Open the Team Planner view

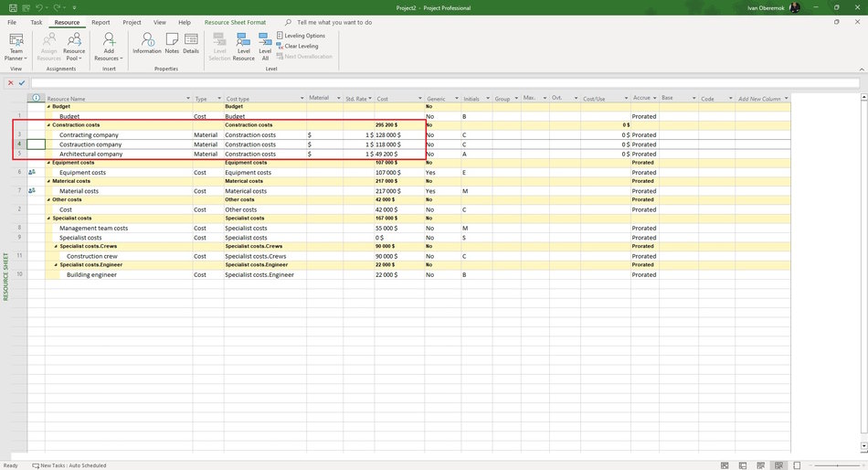coord(16,47)
